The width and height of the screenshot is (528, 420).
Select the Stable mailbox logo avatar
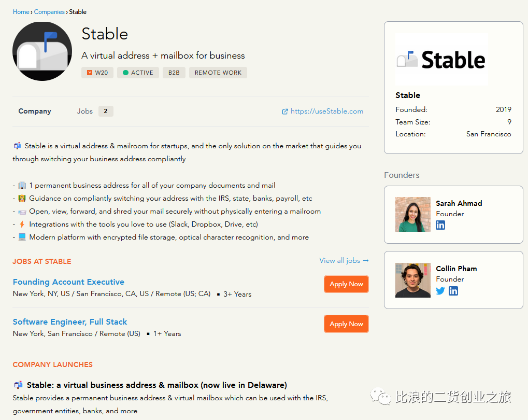42,51
